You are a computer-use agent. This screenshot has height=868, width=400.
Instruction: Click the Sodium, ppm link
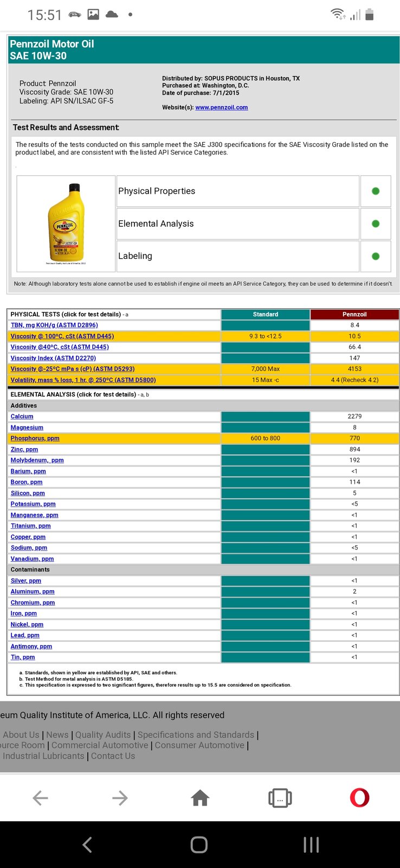click(29, 547)
